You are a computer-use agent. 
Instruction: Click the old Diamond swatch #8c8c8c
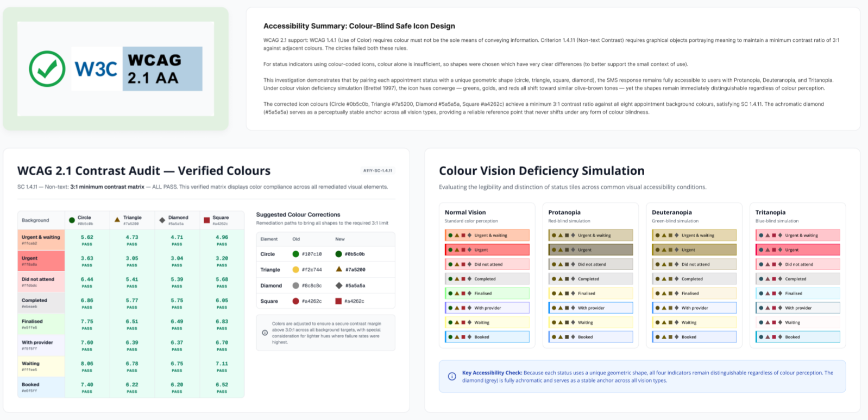295,285
